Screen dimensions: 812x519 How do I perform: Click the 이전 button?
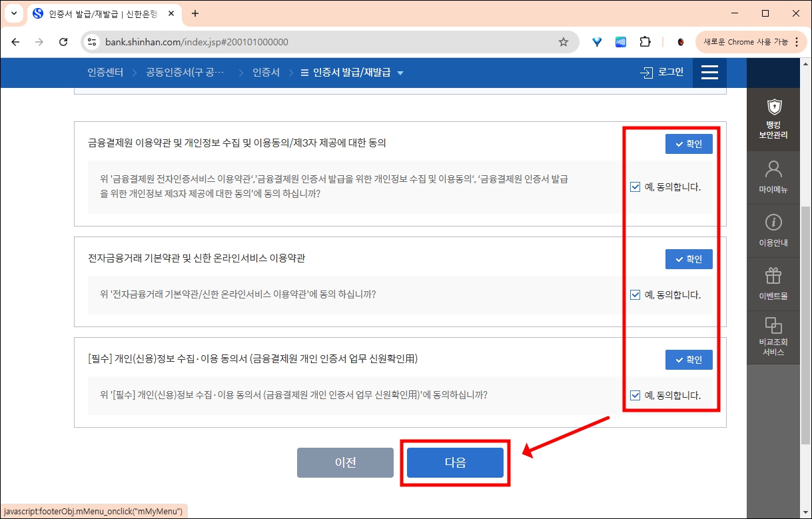[344, 462]
